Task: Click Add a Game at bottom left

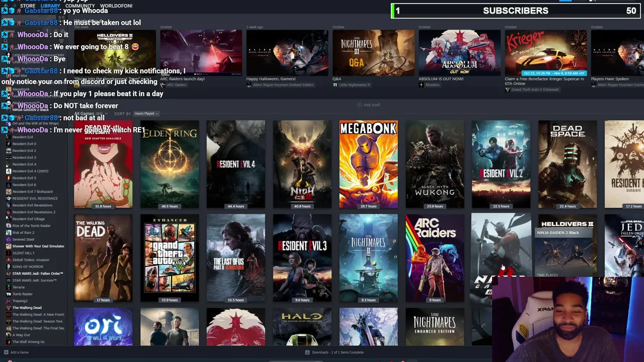Action: pyautogui.click(x=16, y=352)
